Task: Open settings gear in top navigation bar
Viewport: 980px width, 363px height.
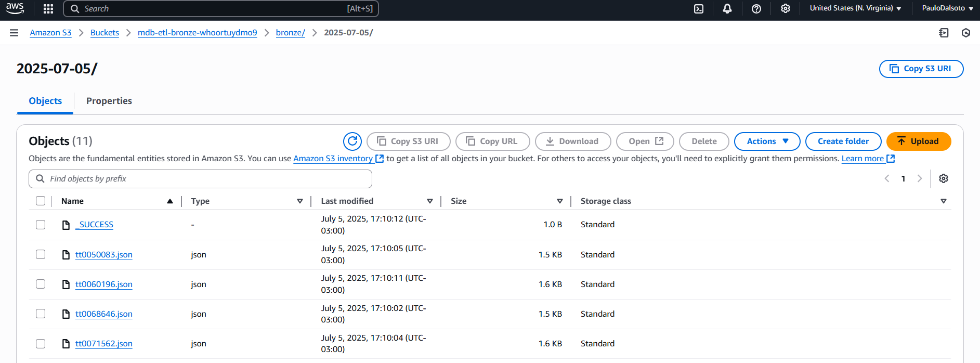Action: 786,8
